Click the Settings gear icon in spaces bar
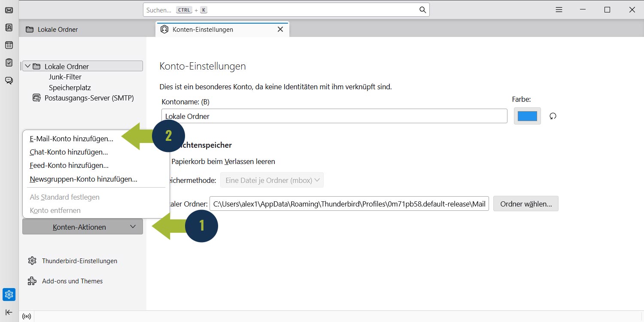Image resolution: width=644 pixels, height=322 pixels. point(9,295)
